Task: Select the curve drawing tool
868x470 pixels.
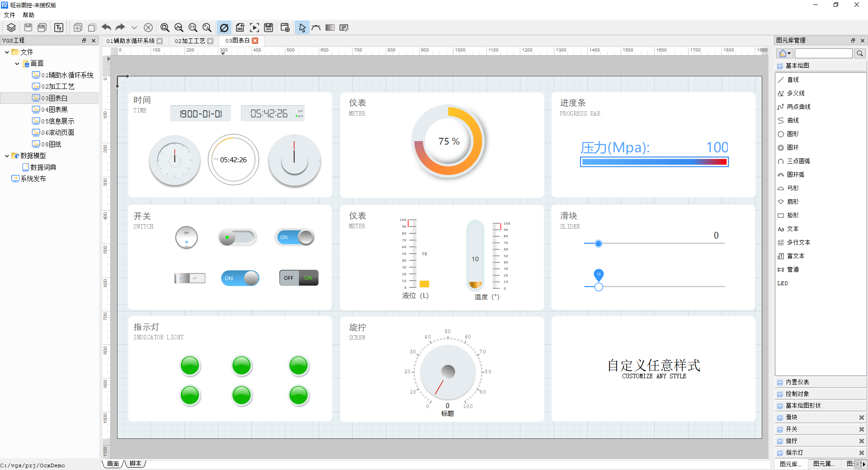Action: click(316, 28)
